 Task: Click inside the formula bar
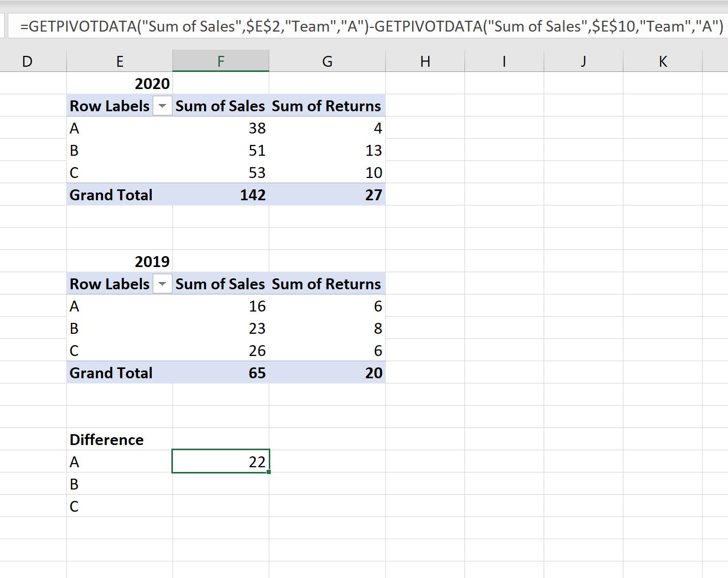click(362, 26)
